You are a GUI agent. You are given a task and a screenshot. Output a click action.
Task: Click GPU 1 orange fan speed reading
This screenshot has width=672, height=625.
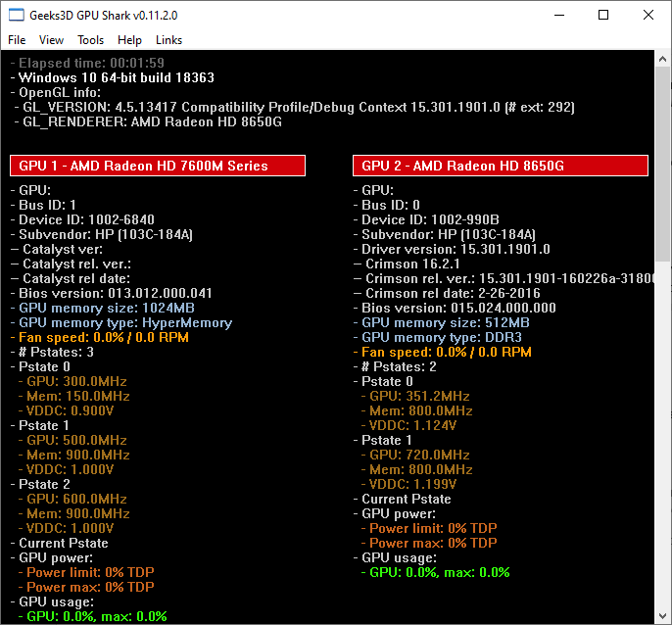[x=104, y=337]
